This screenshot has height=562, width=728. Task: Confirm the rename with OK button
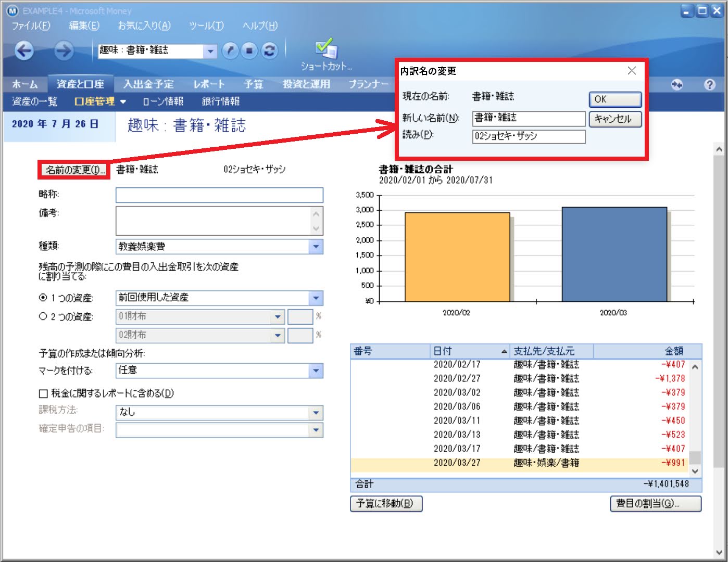615,99
